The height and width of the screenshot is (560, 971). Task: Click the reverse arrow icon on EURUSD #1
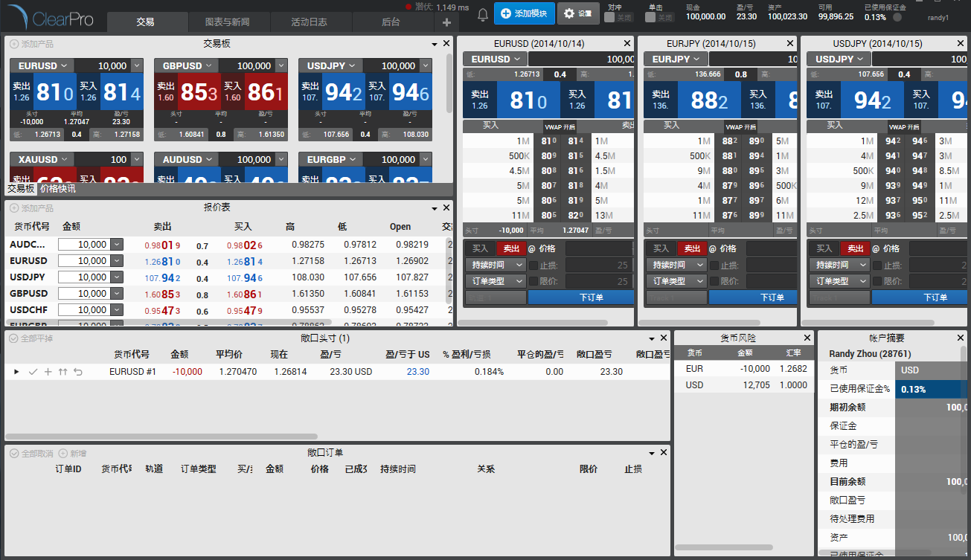[77, 372]
